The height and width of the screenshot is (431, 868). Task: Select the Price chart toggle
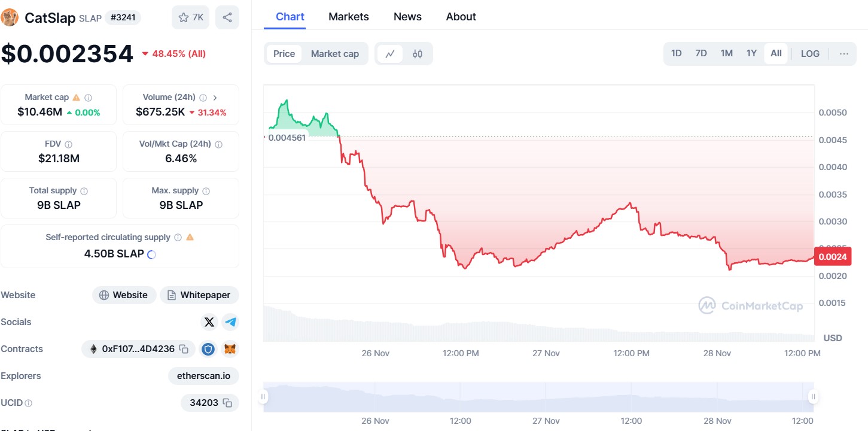pos(284,54)
